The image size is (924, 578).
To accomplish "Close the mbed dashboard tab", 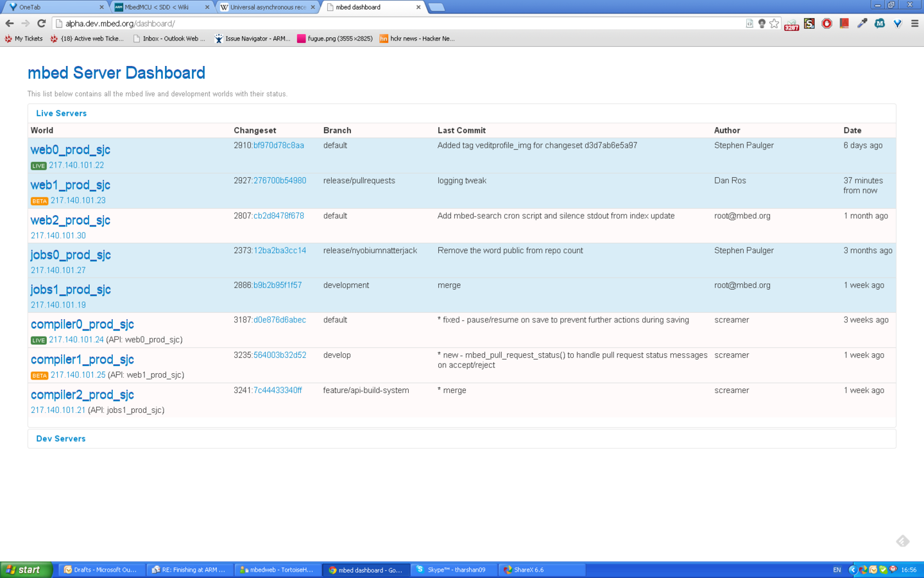I will 418,7.
